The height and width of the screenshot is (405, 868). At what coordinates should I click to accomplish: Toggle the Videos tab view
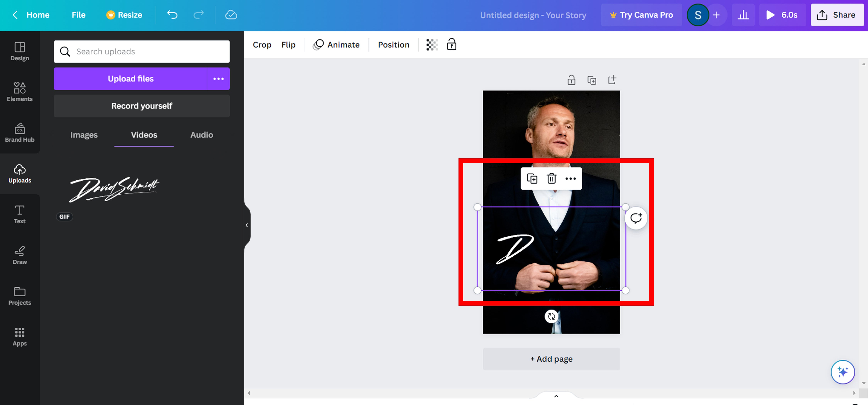143,134
